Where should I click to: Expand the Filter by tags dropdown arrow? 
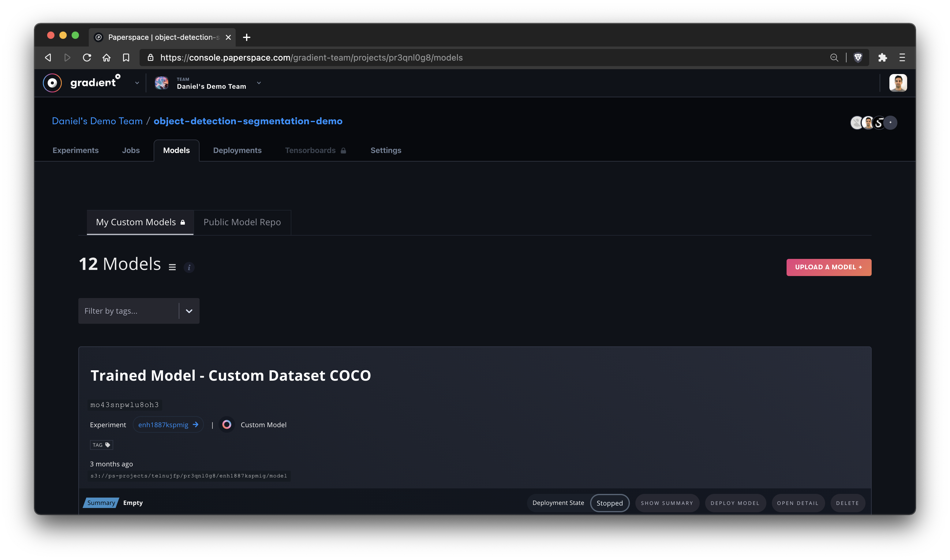(x=189, y=311)
